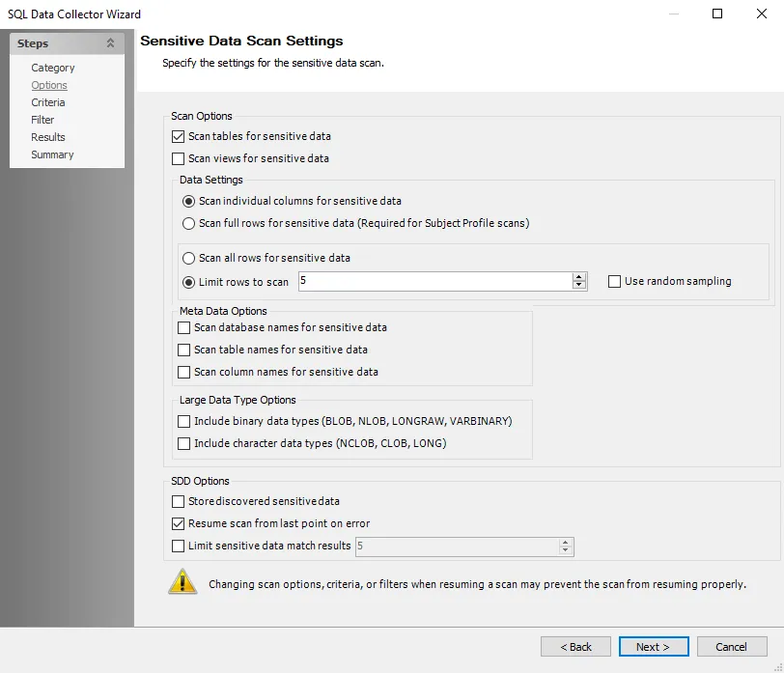Open the Options step link
Screen dimensions: 784x673
49,85
